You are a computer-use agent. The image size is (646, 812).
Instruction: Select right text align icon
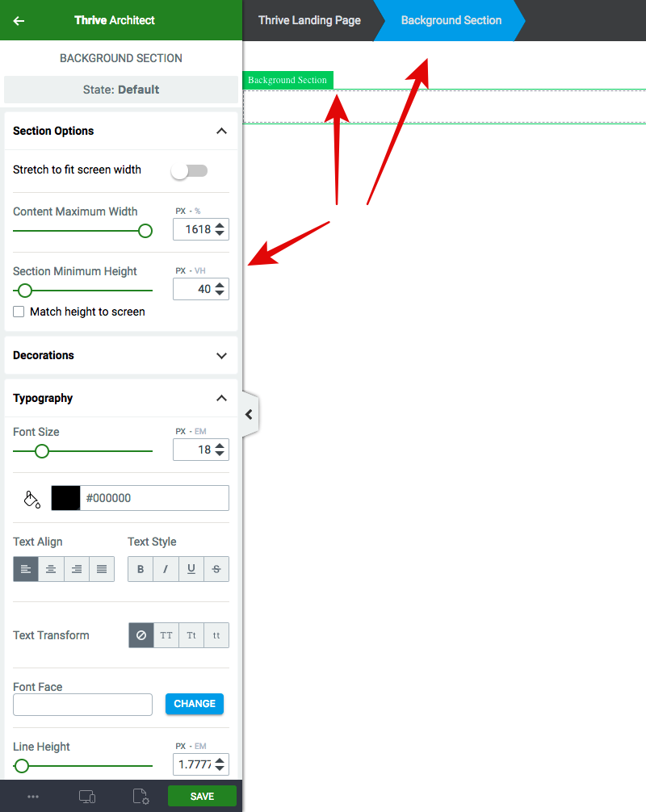(x=77, y=569)
